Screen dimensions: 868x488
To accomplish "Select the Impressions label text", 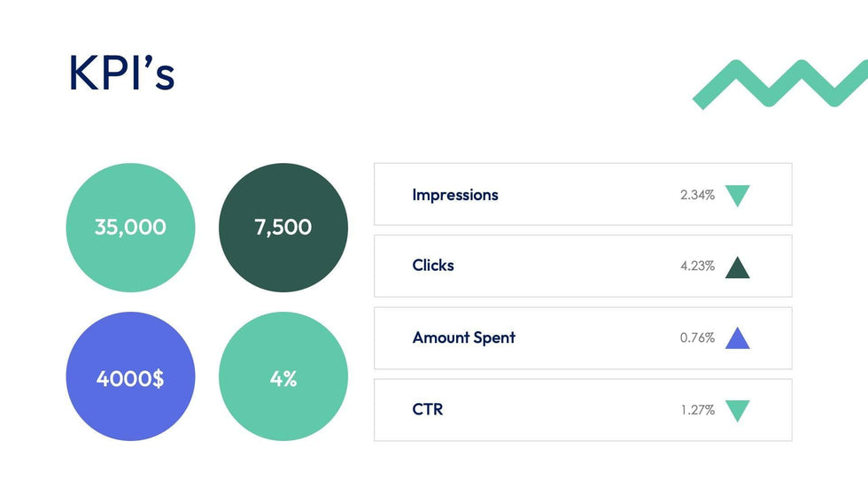I will (455, 195).
